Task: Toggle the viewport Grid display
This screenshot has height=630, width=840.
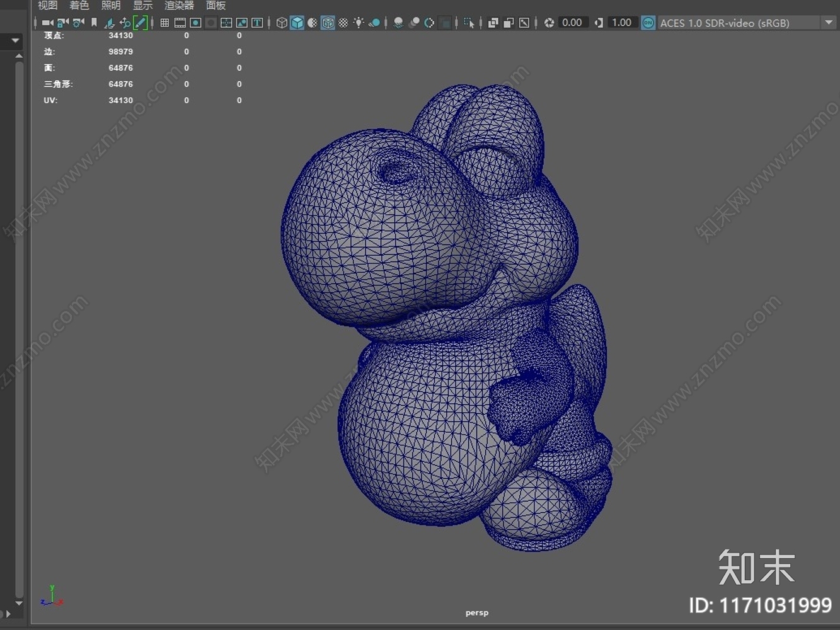Action: coord(164,23)
